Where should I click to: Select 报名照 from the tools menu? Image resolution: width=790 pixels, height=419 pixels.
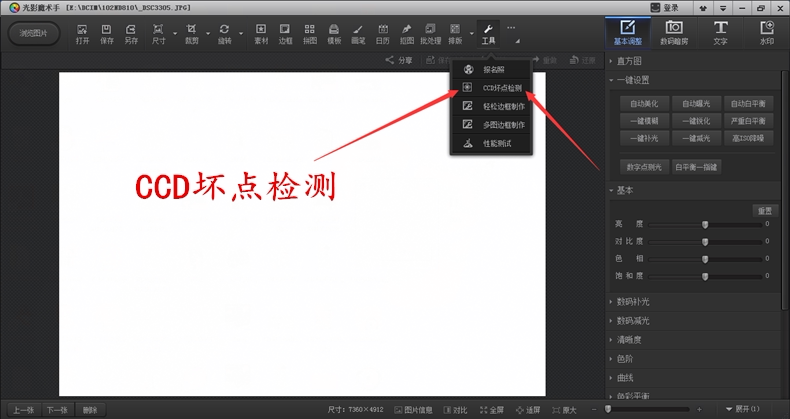tap(491, 69)
